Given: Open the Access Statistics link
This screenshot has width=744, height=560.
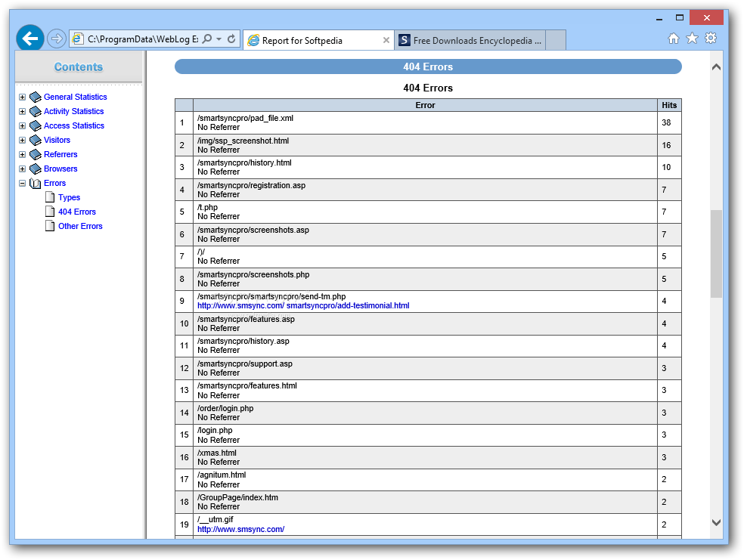Looking at the screenshot, I should 74,125.
